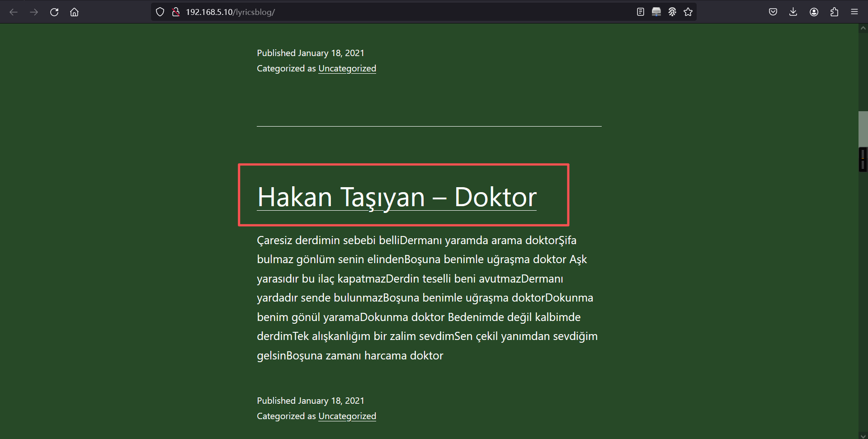Open Save to Pocket icon

pos(773,12)
